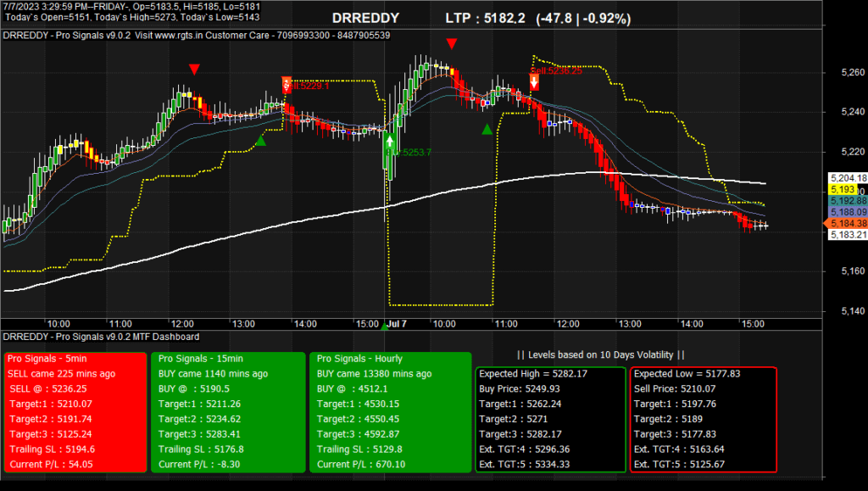Click the white 5,204.18 price tag
868x491 pixels.
pos(848,178)
